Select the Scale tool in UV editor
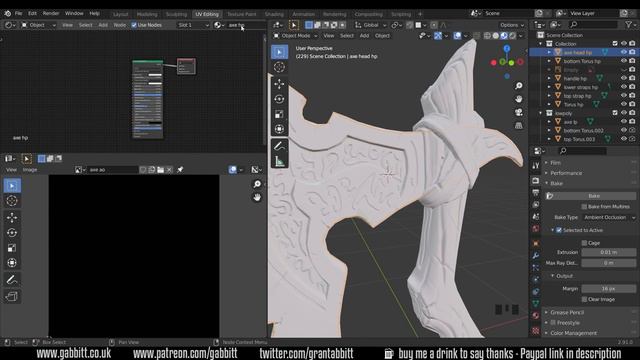Image resolution: width=640 pixels, height=360 pixels. [12, 248]
